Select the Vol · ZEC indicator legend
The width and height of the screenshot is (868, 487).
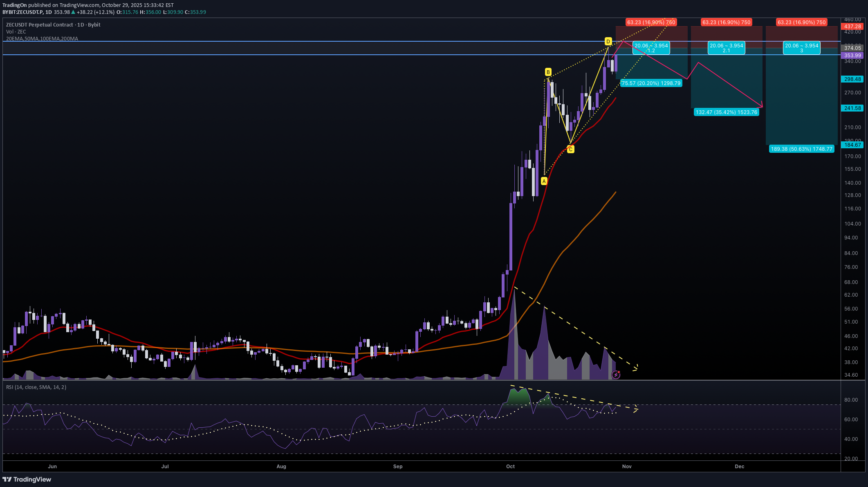[x=16, y=31]
